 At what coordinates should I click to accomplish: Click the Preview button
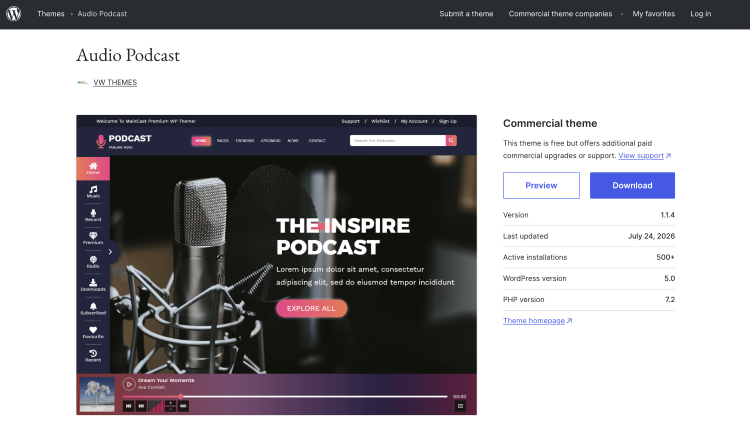coord(541,186)
